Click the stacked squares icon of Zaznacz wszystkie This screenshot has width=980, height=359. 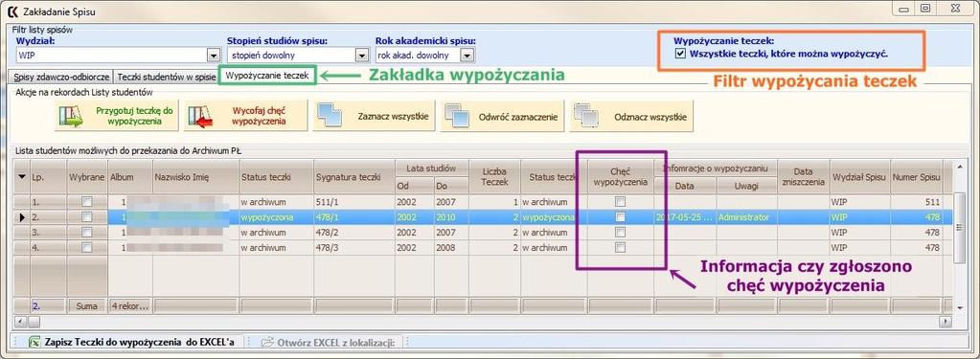[329, 116]
